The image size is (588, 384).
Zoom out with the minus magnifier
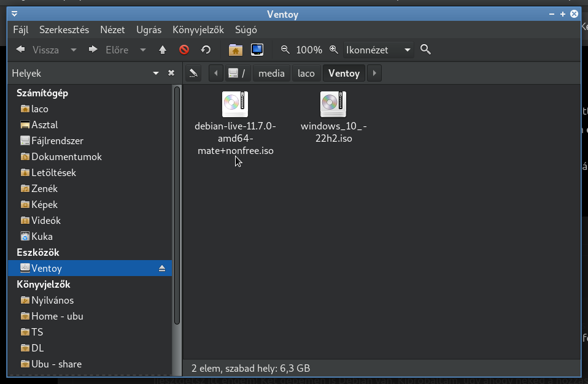tap(285, 50)
